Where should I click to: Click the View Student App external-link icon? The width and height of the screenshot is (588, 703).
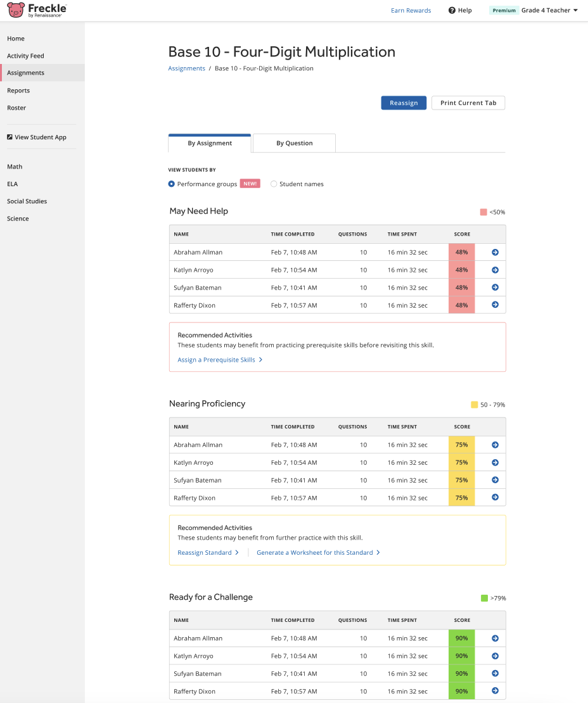tap(10, 137)
